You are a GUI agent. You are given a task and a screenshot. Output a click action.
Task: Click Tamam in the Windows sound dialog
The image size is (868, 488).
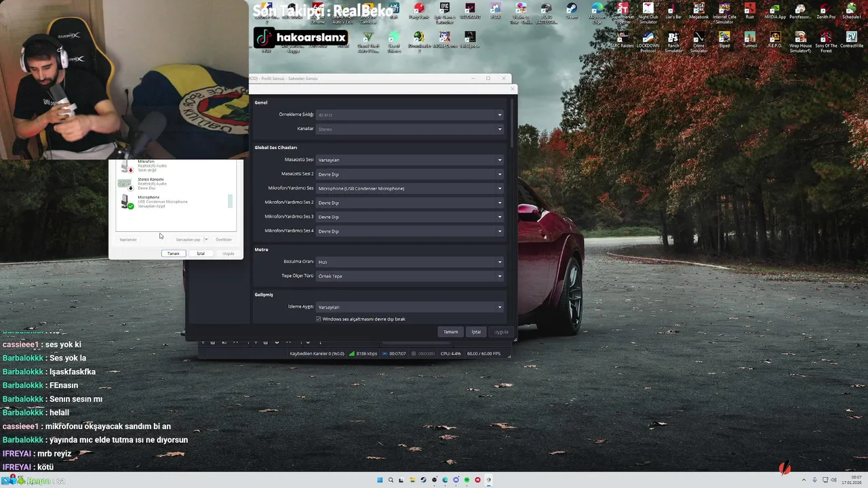(x=174, y=253)
